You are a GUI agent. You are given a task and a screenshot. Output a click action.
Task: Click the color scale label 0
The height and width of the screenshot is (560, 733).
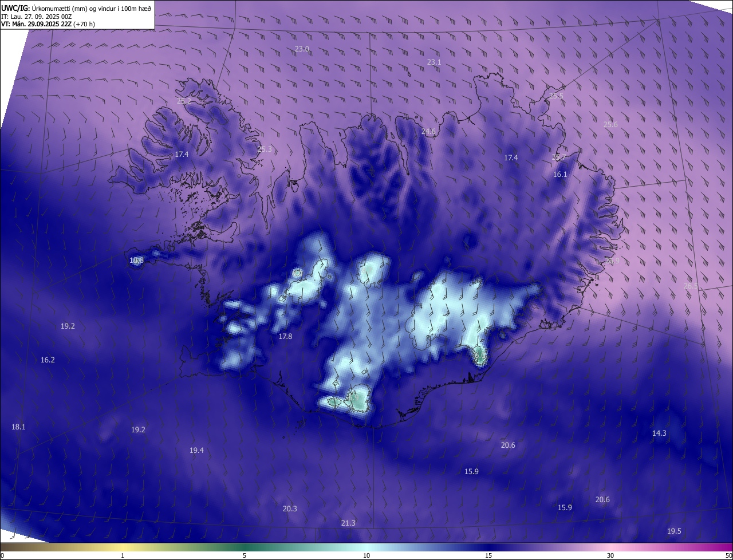click(x=2, y=556)
